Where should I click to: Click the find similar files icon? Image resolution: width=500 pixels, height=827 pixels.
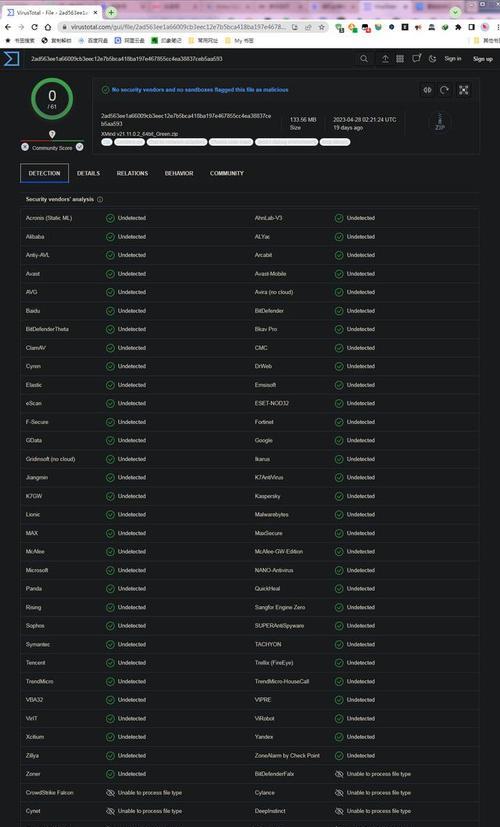point(427,90)
